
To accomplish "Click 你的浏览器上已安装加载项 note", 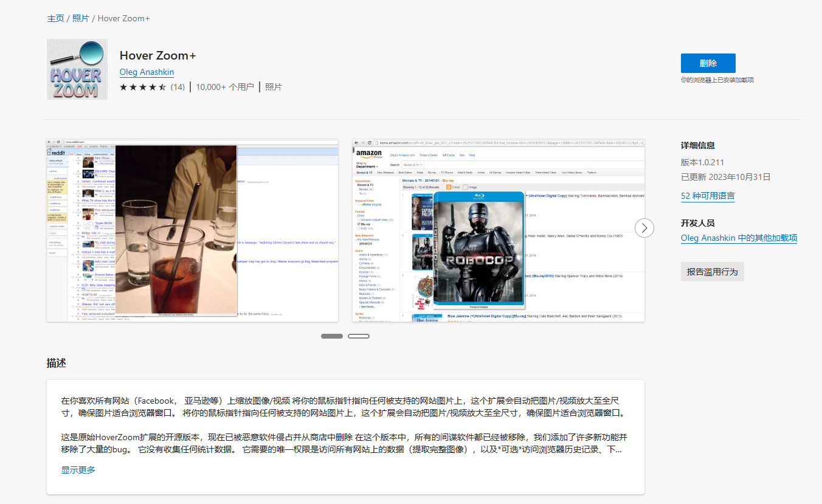I will click(717, 80).
